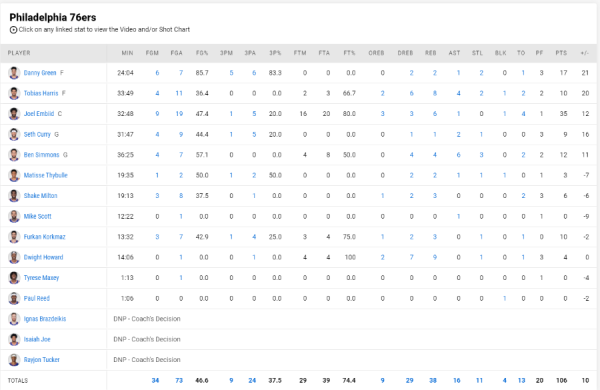Image resolution: width=600 pixels, height=390 pixels.
Task: View Dwight Howard's 9 rebounds
Action: (435, 257)
